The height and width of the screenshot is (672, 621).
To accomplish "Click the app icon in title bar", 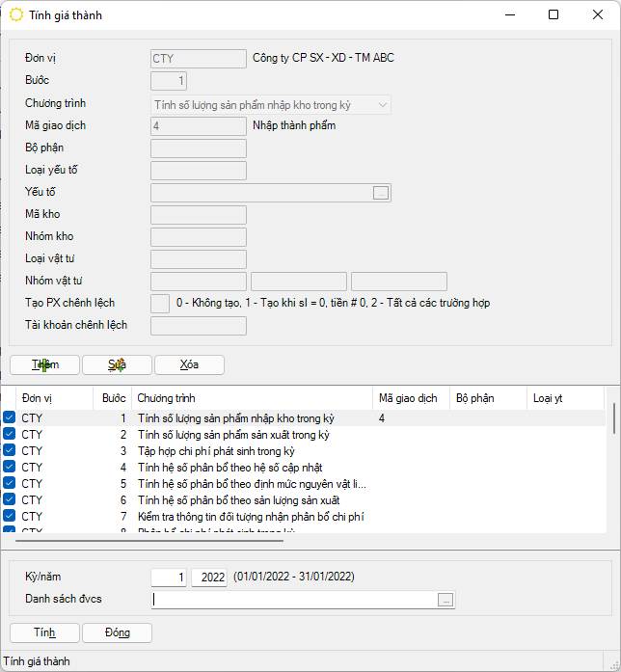I will [x=16, y=14].
